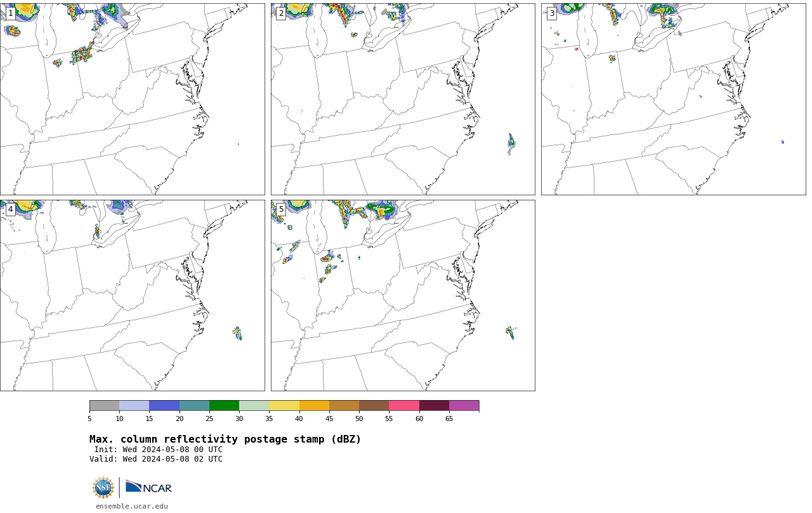
Task: Open ensemble member 2 map panel
Action: coord(403,99)
